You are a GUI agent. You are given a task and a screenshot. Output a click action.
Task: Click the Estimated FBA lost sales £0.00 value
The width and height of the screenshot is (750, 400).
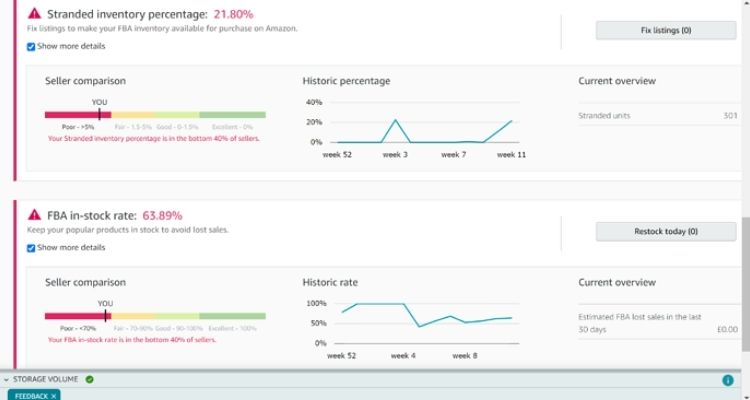coord(725,330)
